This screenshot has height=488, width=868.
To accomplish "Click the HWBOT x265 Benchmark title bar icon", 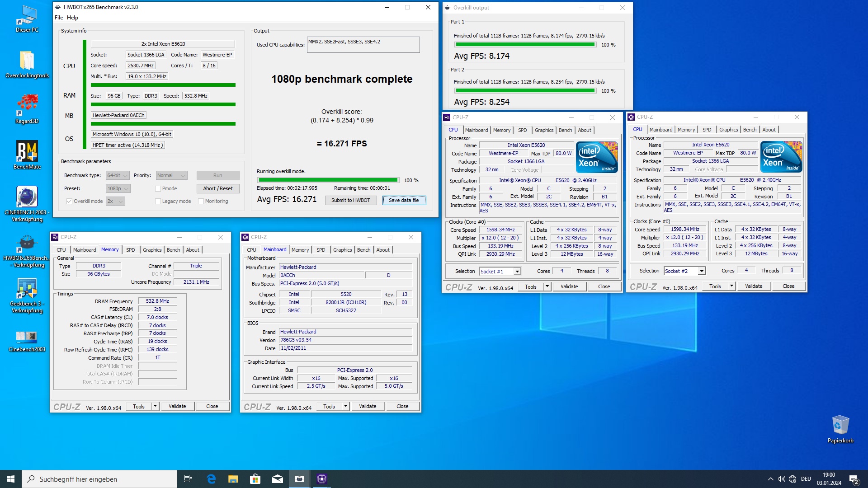I will [58, 7].
